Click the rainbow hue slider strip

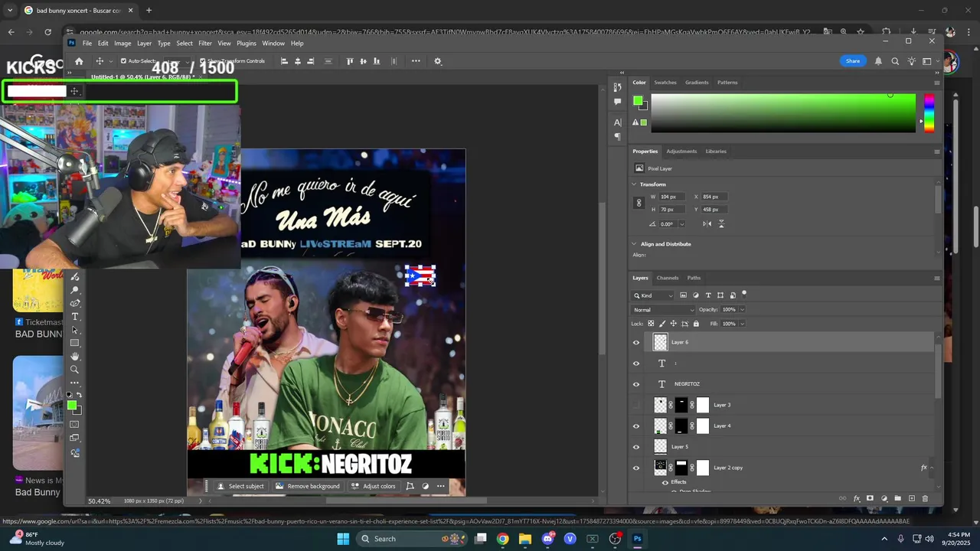point(929,113)
